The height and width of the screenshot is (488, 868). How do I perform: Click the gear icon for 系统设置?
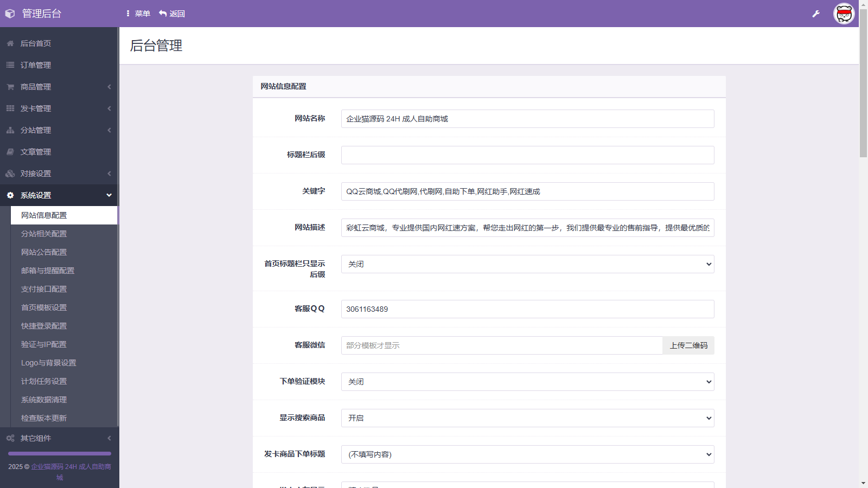click(x=10, y=195)
